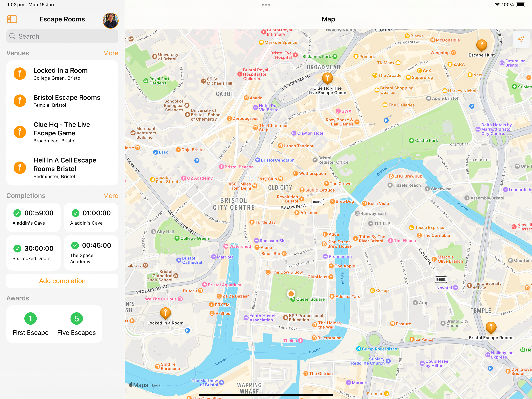The height and width of the screenshot is (399, 532).
Task: Tap the parking marker near The Galleries
Action: (x=386, y=121)
